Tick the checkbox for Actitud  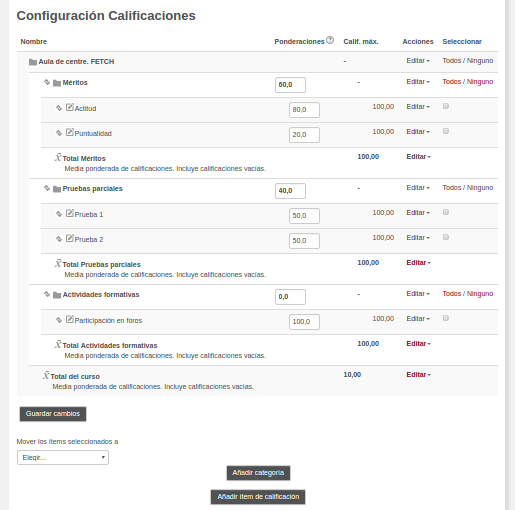point(446,106)
